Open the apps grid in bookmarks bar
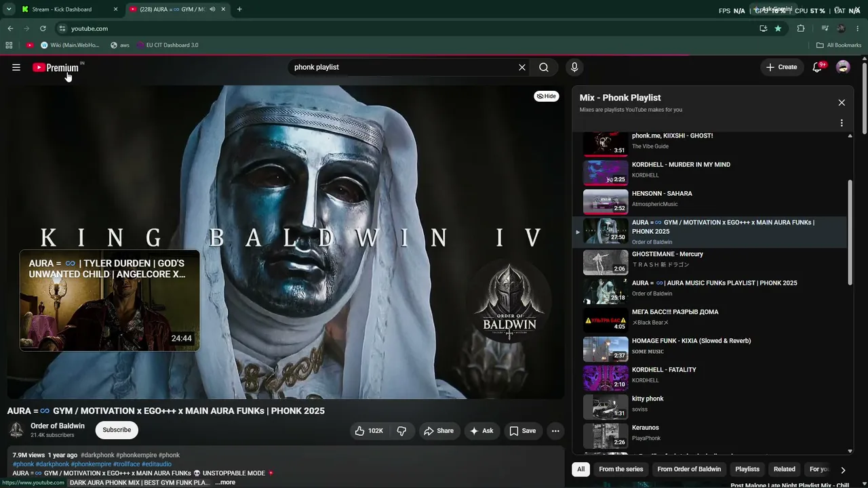Image resolution: width=868 pixels, height=488 pixels. click(9, 45)
